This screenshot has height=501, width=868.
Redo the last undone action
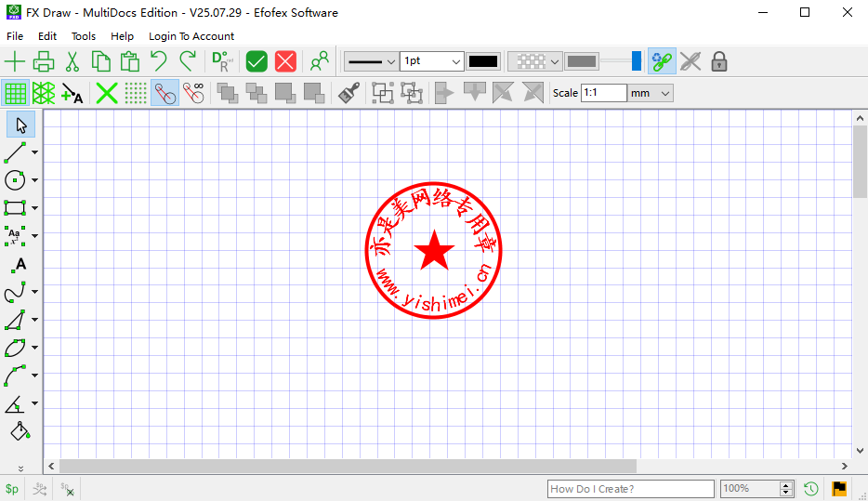point(188,61)
